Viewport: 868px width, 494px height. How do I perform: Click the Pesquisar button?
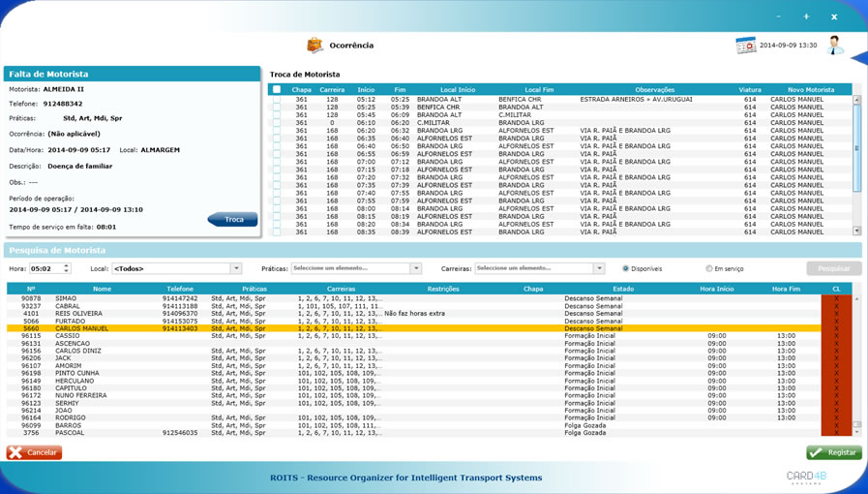tap(833, 268)
